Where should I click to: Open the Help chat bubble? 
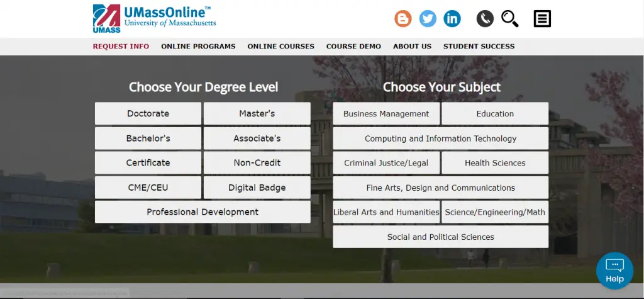614,270
